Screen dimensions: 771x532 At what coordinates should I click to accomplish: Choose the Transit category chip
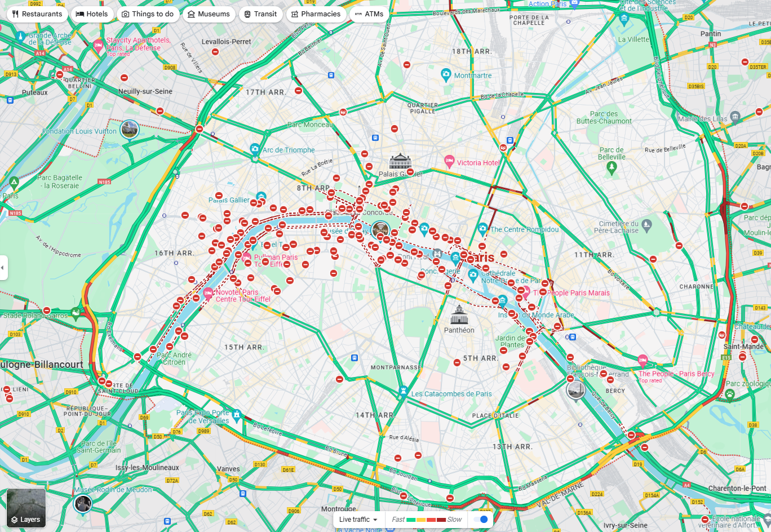click(260, 14)
